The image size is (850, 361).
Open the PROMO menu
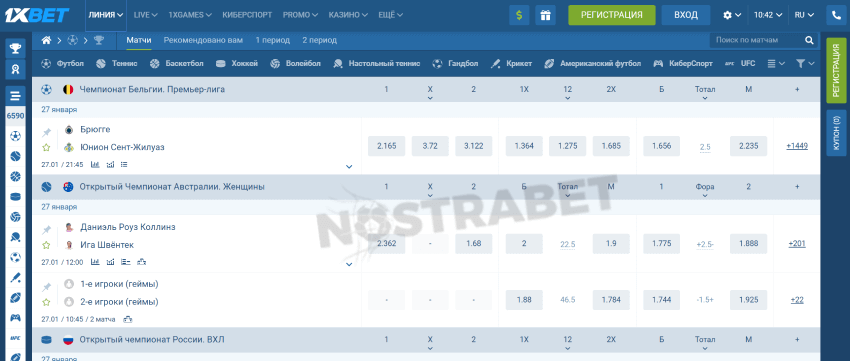tap(300, 15)
